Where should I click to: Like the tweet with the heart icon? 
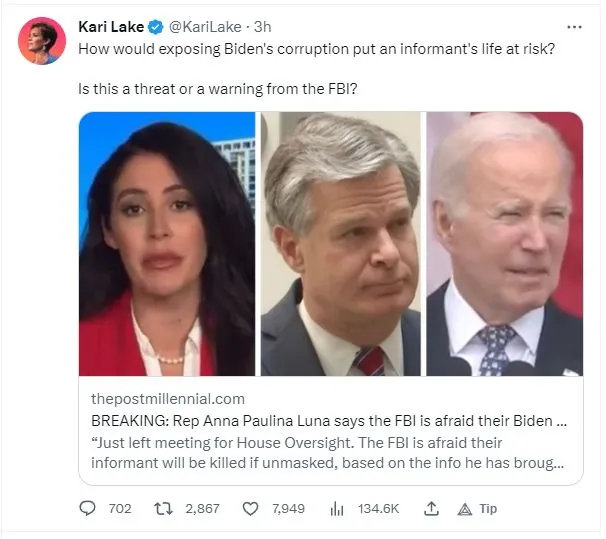(250, 508)
